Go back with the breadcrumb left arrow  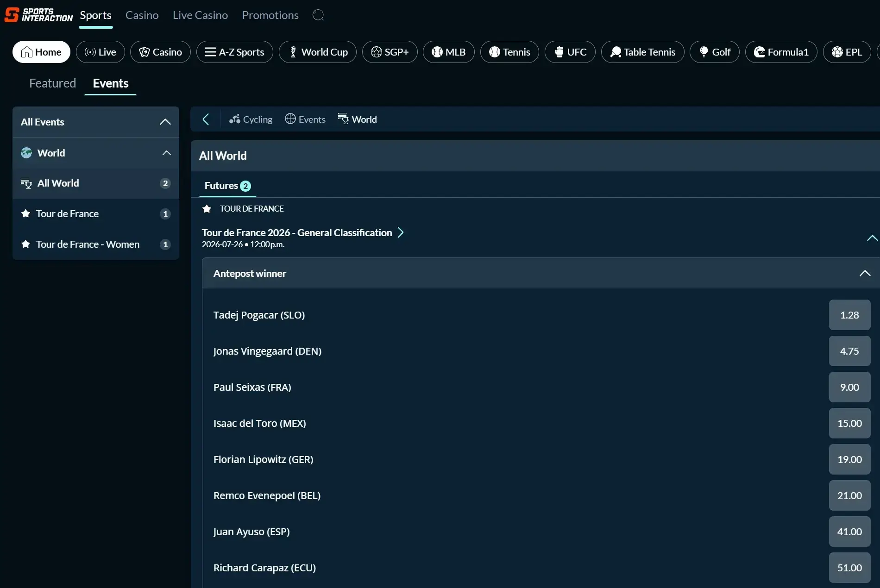coord(206,119)
